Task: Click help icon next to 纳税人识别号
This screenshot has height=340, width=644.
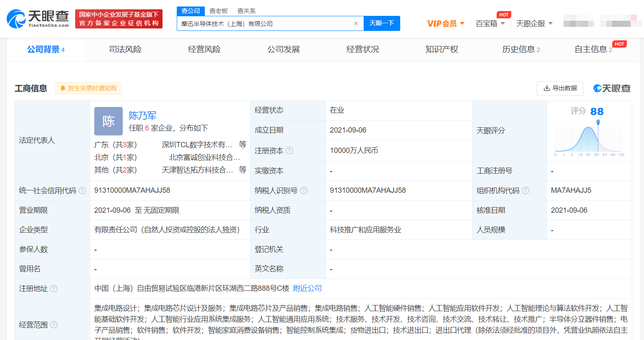Action: tap(304, 190)
